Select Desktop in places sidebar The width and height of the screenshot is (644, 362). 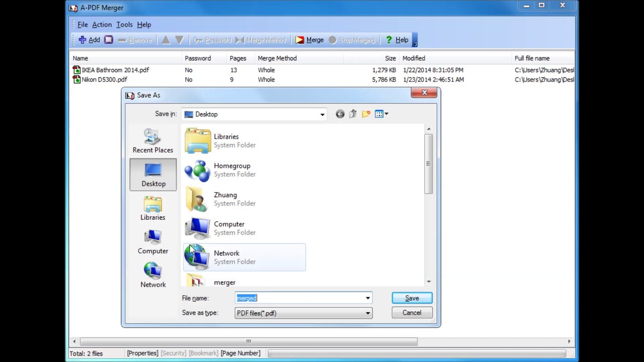click(x=153, y=174)
